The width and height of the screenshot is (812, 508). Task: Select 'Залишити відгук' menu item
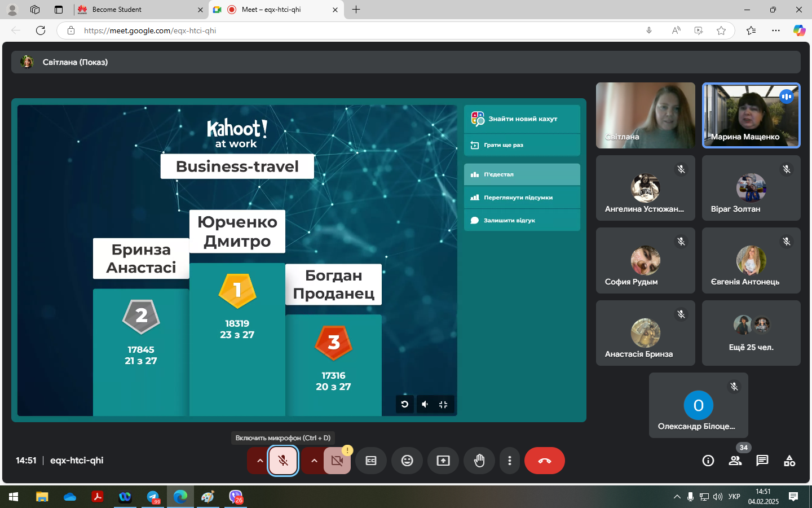(522, 220)
